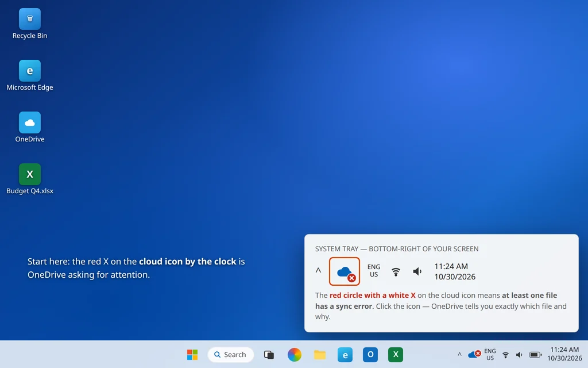
Task: Click the highlighted cloud icon in the callout
Action: [345, 271]
